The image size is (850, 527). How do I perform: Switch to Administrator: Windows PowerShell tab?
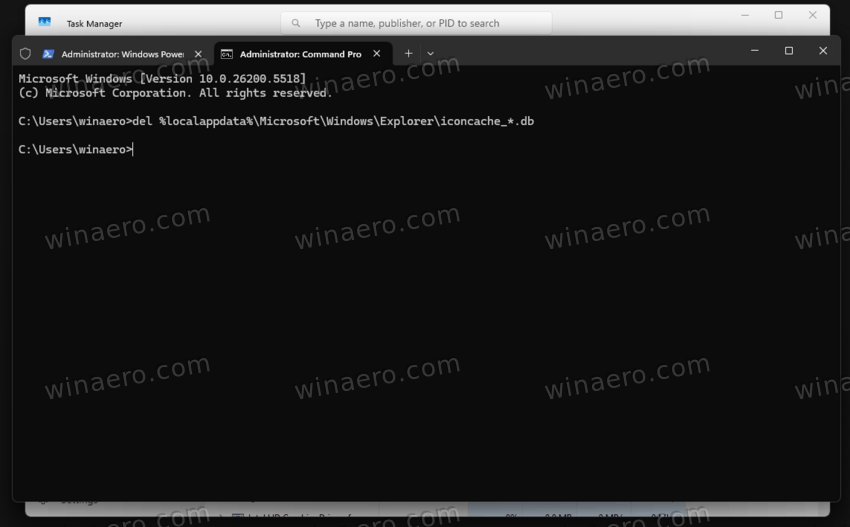click(122, 54)
